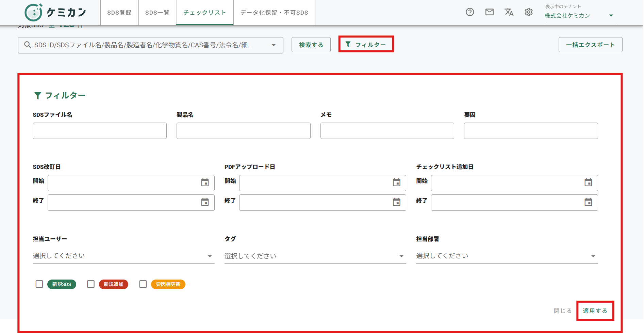Open calendar for チェックリスト追加日 終了 date
Screen dimensions: 644x333
(588, 202)
